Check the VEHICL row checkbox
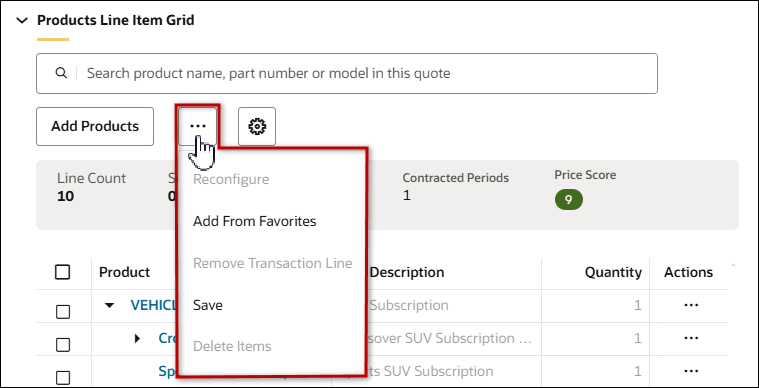The width and height of the screenshot is (759, 388). [62, 313]
